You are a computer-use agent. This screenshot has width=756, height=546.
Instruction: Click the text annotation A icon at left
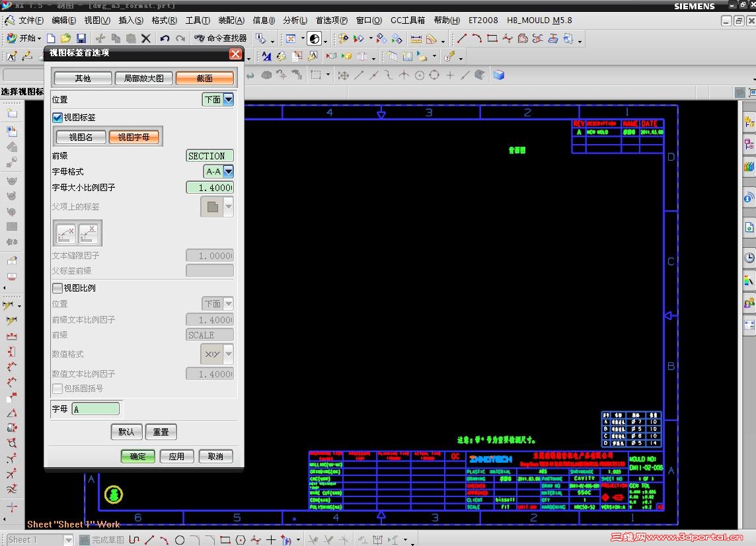12,56
